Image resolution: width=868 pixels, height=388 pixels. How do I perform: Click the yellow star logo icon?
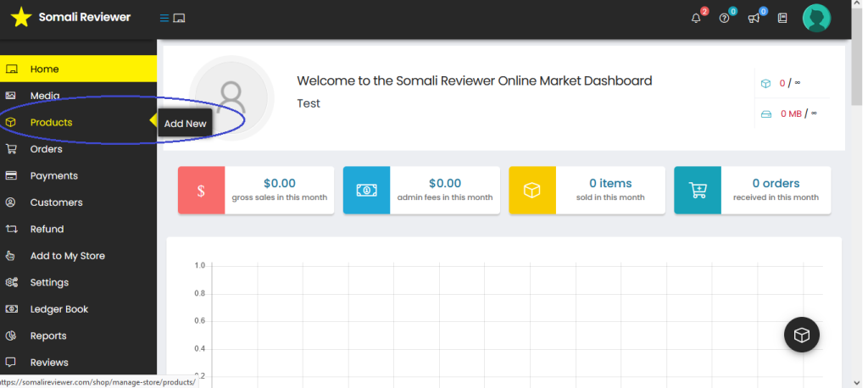point(21,17)
